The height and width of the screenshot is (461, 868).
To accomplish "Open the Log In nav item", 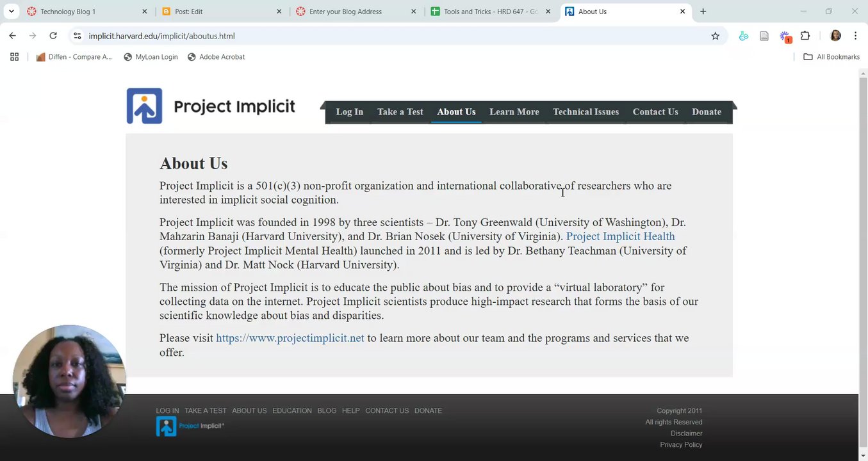I will [x=350, y=111].
